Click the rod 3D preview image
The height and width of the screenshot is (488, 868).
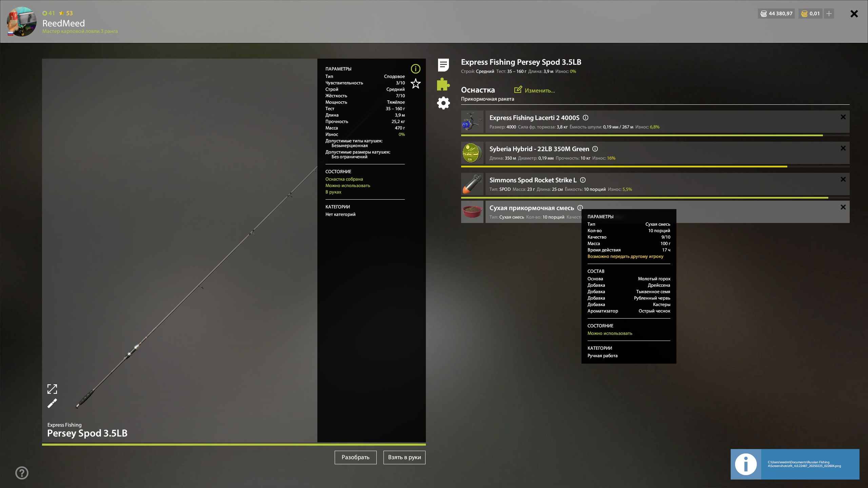click(180, 250)
